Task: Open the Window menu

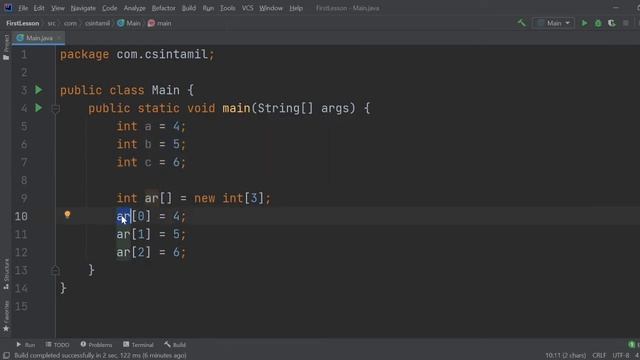Action: 271,8
